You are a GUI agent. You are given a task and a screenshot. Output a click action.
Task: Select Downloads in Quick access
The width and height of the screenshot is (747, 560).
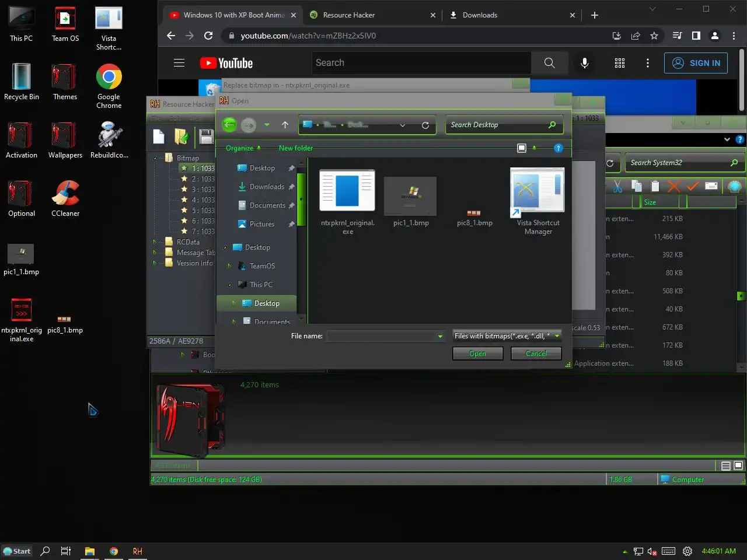266,187
